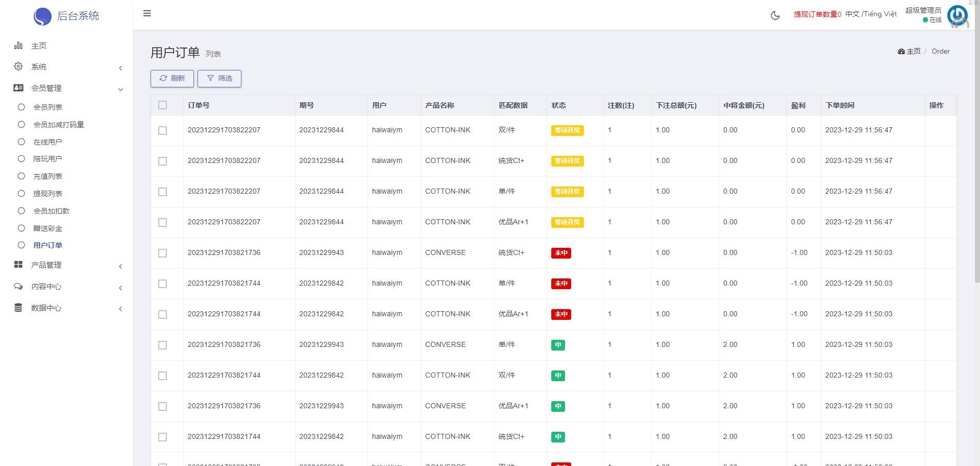Viewport: 980px width, 466px height.
Task: Collapse the 会员管理 menu chevron
Action: pos(120,89)
